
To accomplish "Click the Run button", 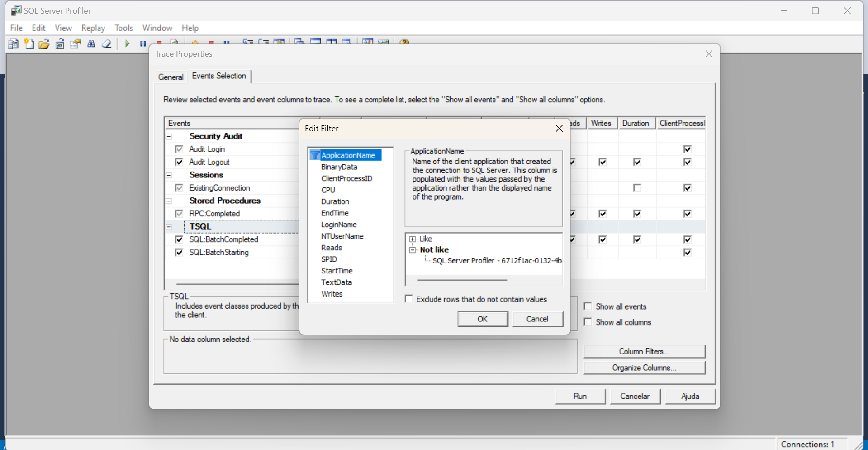I will [580, 397].
